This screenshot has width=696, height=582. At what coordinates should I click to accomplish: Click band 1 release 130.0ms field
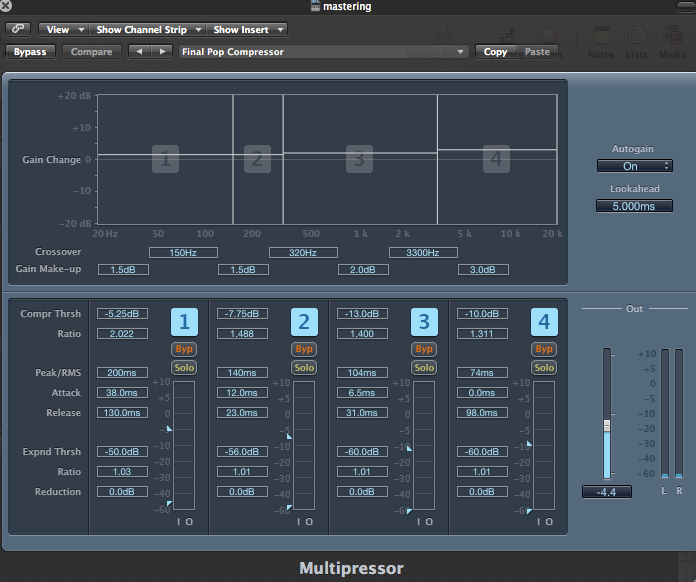coord(122,412)
